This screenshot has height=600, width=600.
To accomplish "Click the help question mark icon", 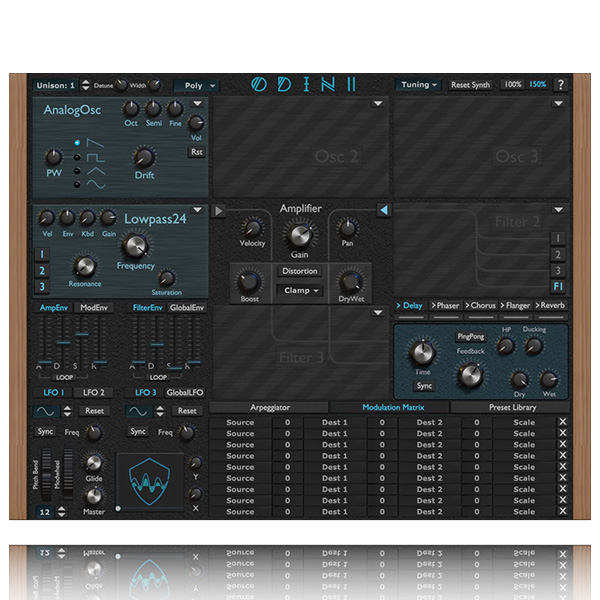I will (561, 85).
